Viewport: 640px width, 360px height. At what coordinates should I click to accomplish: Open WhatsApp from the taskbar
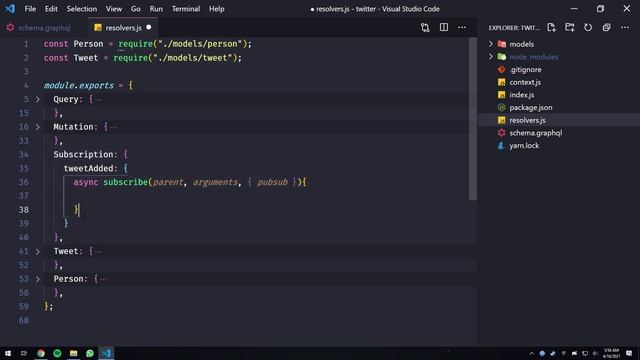point(90,353)
